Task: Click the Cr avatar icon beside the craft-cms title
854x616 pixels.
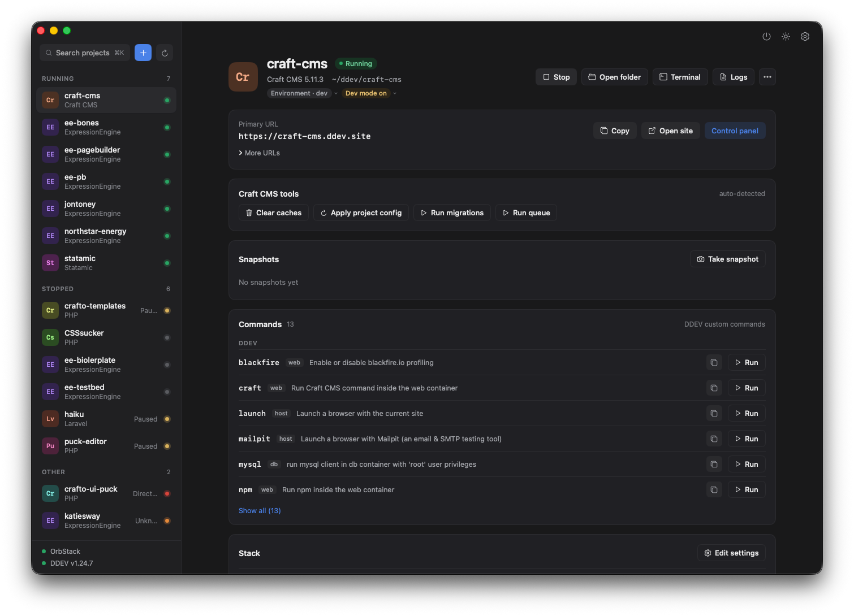Action: 243,77
